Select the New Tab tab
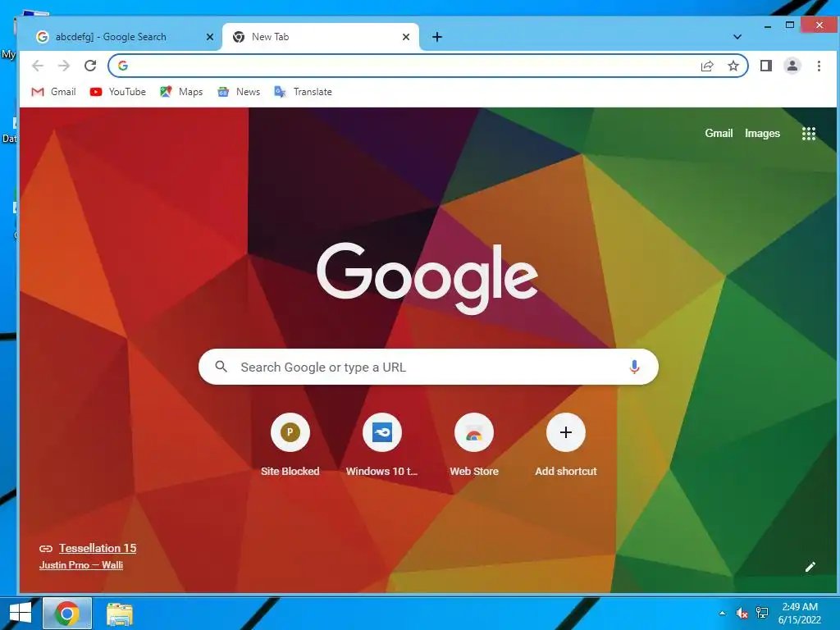The image size is (840, 630). pyautogui.click(x=321, y=37)
